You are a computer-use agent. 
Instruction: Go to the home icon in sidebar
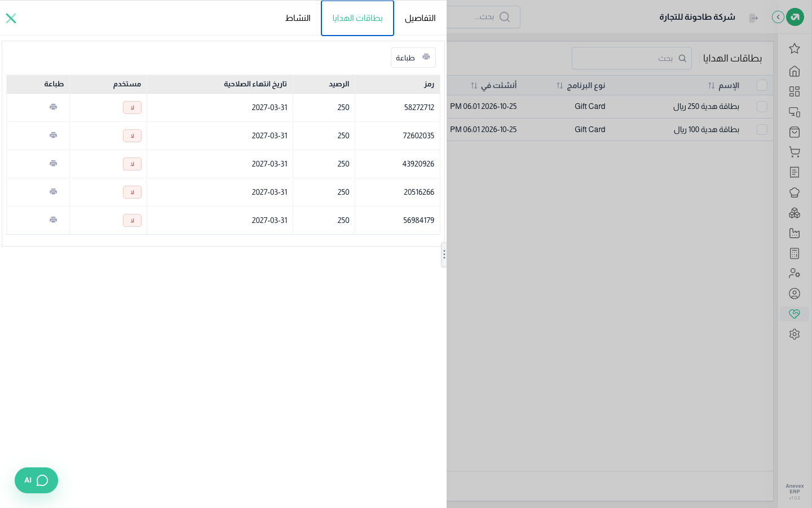pyautogui.click(x=795, y=71)
